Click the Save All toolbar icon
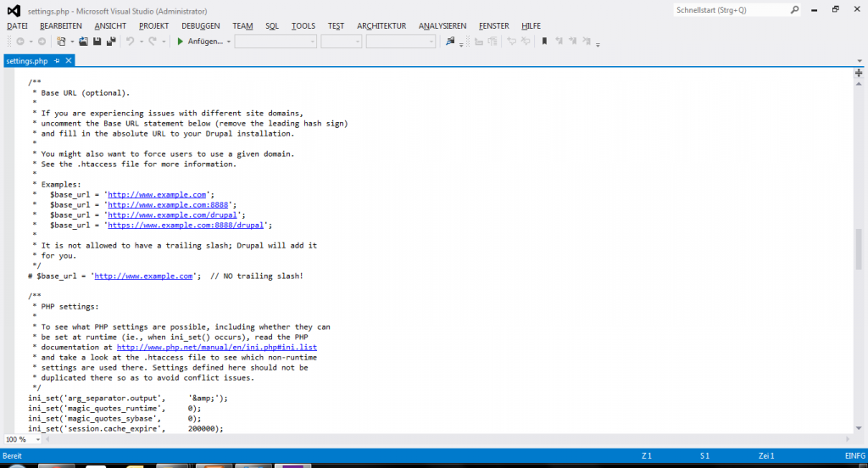The height and width of the screenshot is (468, 868). pos(110,42)
